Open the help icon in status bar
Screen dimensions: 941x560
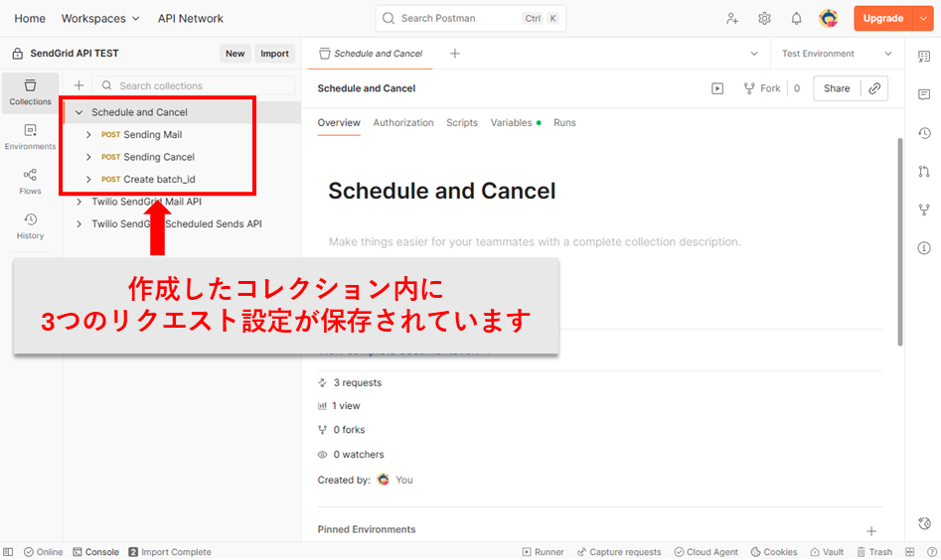[x=932, y=552]
